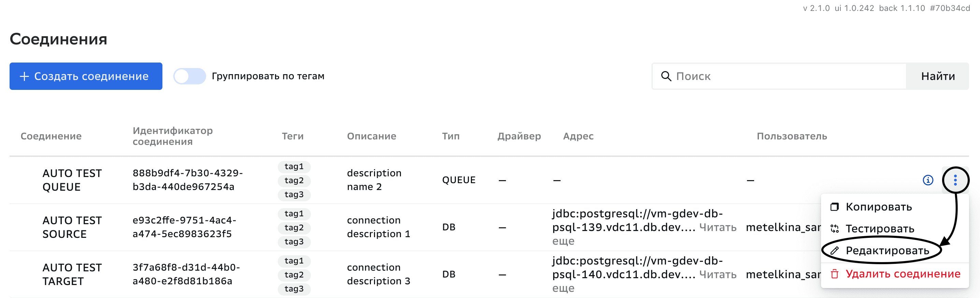The height and width of the screenshot is (298, 980).
Task: Click the magnifier icon in search field
Action: click(666, 76)
